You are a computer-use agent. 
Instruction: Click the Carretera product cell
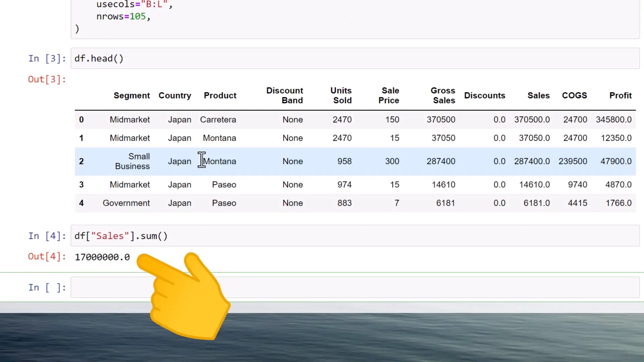[x=218, y=120]
